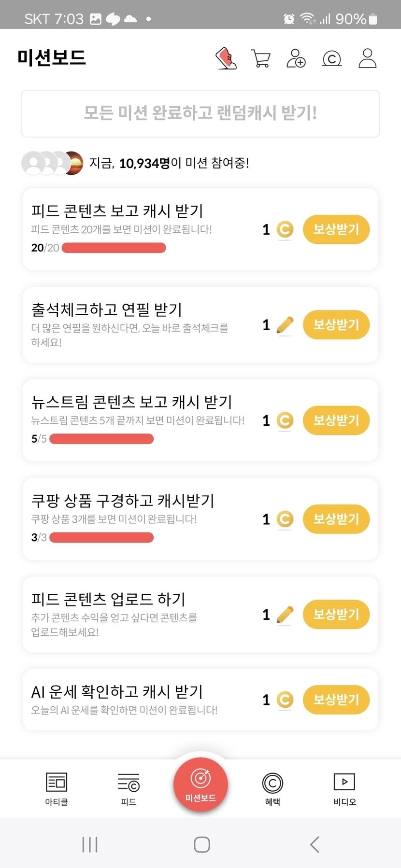Image resolution: width=401 pixels, height=868 pixels.
Task: Tap the coin icon on 피드 콘텐츠 보고 mission
Action: pos(285,229)
